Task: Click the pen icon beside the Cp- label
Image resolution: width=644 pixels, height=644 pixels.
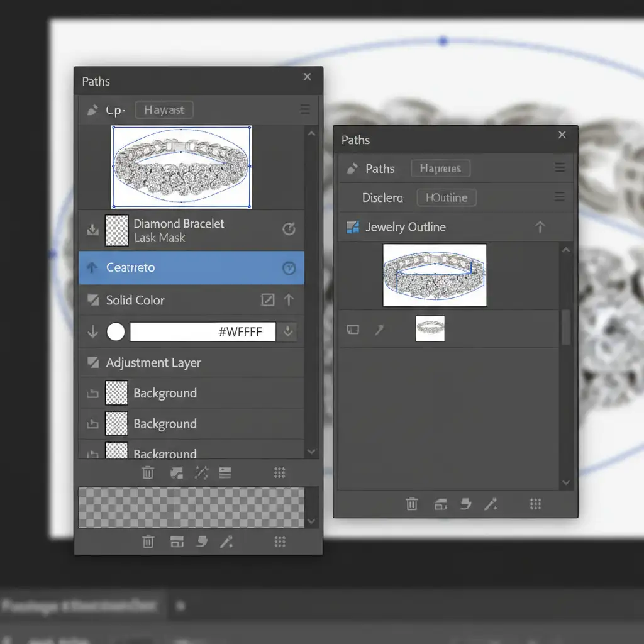Action: pos(92,110)
